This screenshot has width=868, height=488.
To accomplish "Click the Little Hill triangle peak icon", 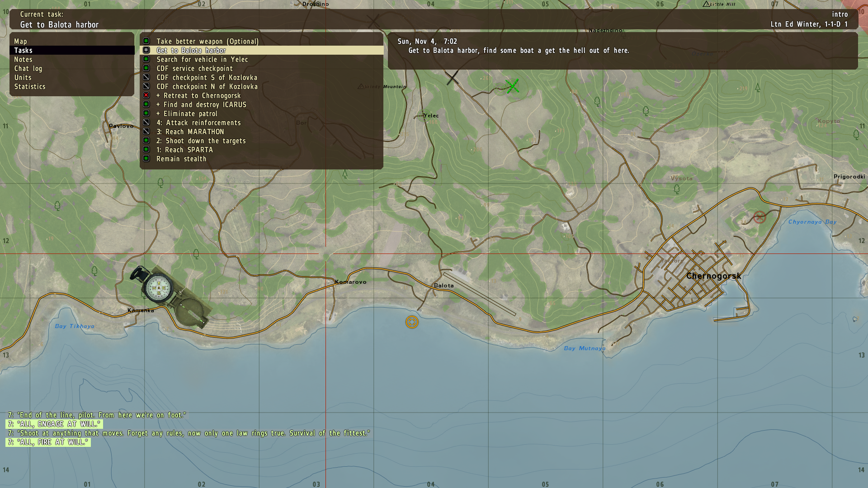I will point(706,4).
